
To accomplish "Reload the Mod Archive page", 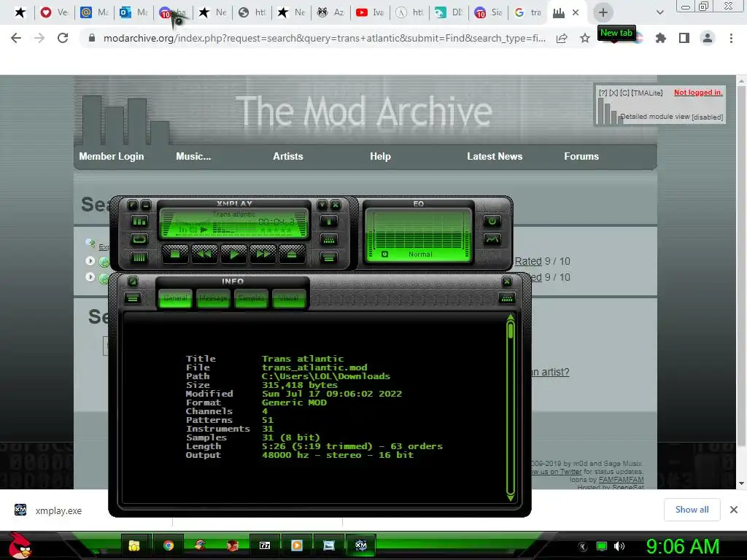I will pos(63,38).
